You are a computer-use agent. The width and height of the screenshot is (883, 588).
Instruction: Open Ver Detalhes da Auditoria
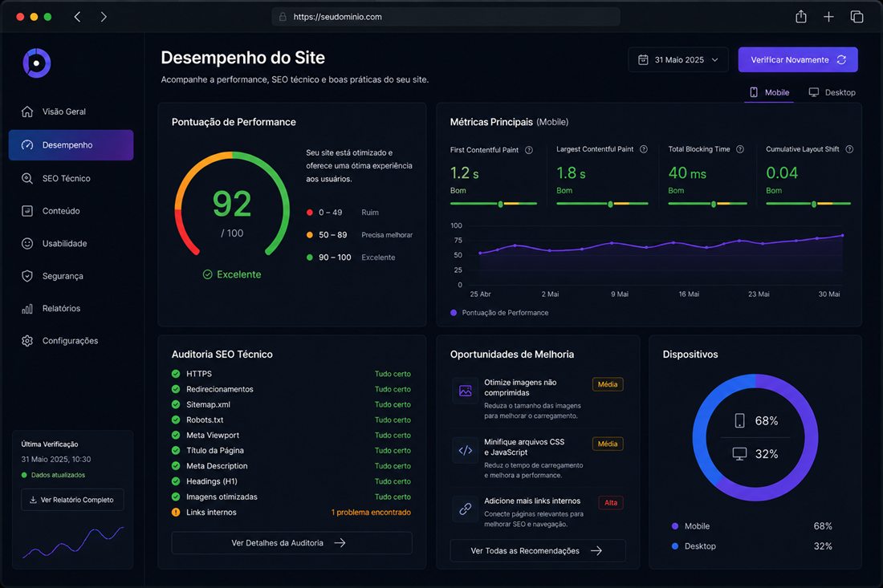(x=291, y=543)
